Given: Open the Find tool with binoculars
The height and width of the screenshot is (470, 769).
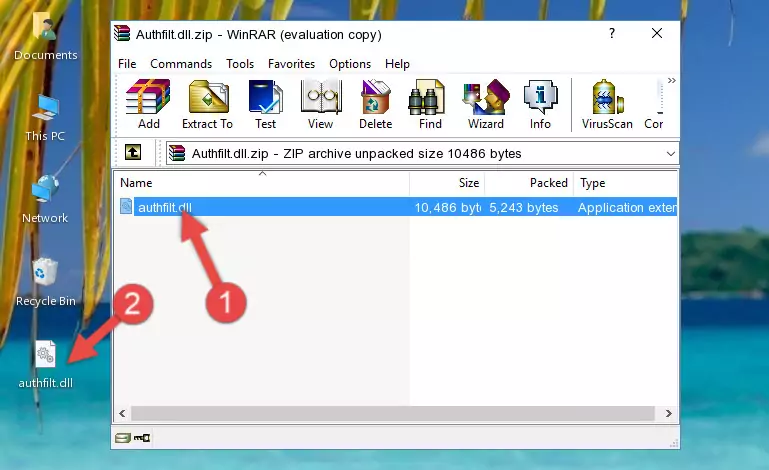Looking at the screenshot, I should click(430, 104).
